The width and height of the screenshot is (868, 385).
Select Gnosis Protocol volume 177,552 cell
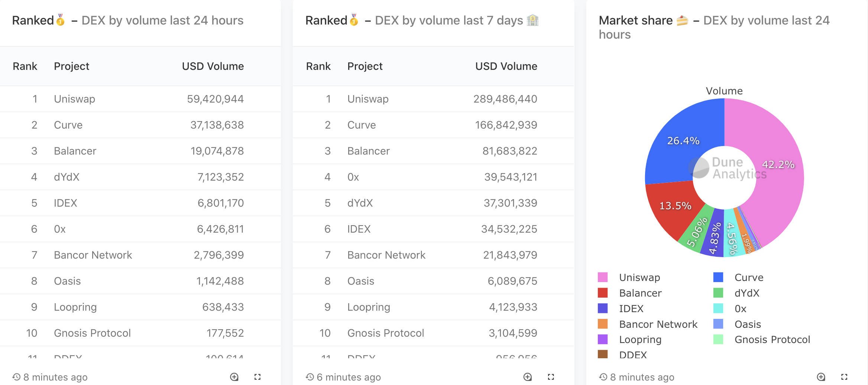[x=225, y=333]
